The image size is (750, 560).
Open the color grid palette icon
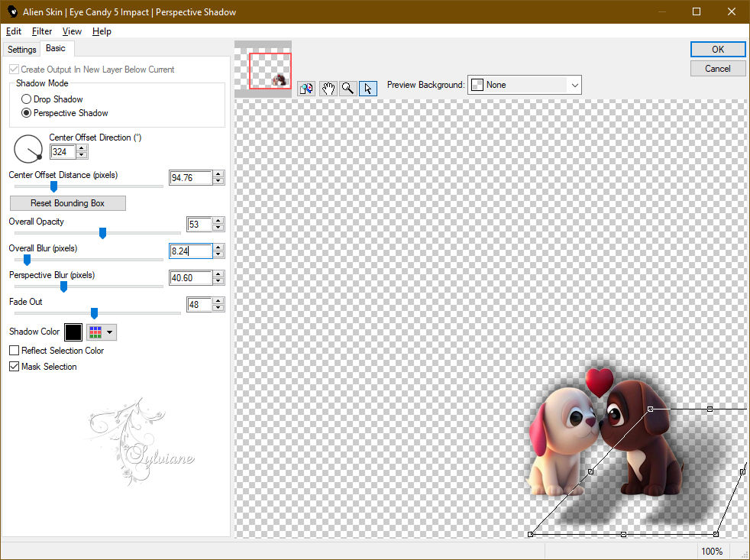(95, 332)
